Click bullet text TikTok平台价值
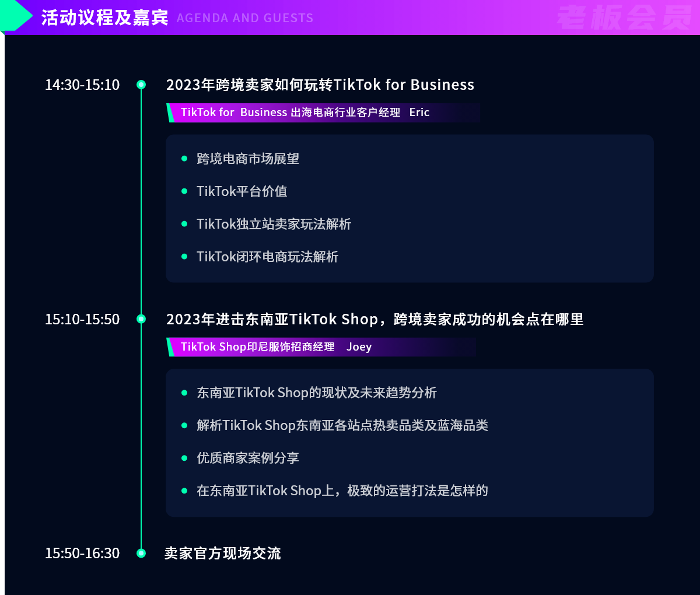 tap(242, 191)
